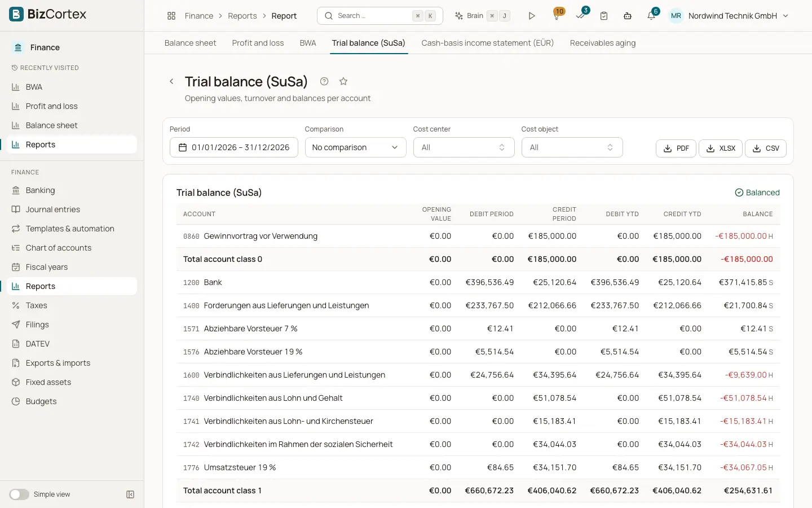Select the Umsatzsteuer 19 % account row
This screenshot has width=812, height=508.
pos(478,467)
